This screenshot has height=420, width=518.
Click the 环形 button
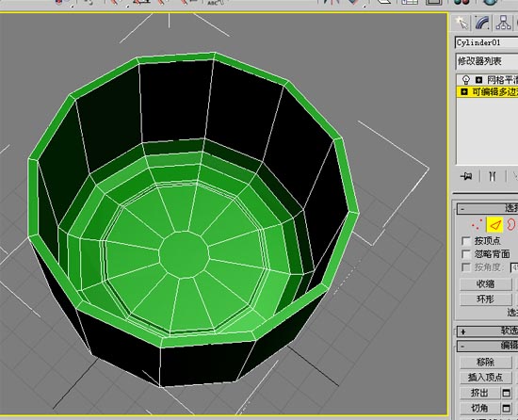[x=486, y=299]
